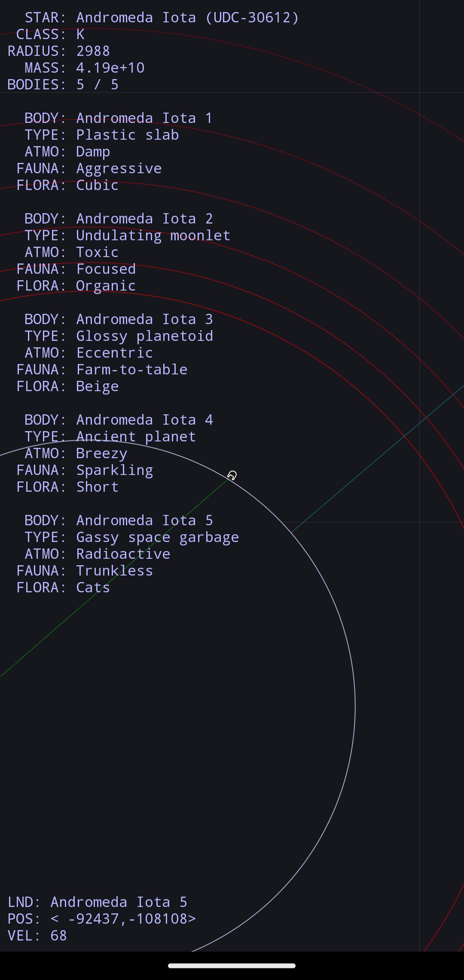The image size is (464, 980).
Task: Click flora value Beige
Action: tap(98, 386)
